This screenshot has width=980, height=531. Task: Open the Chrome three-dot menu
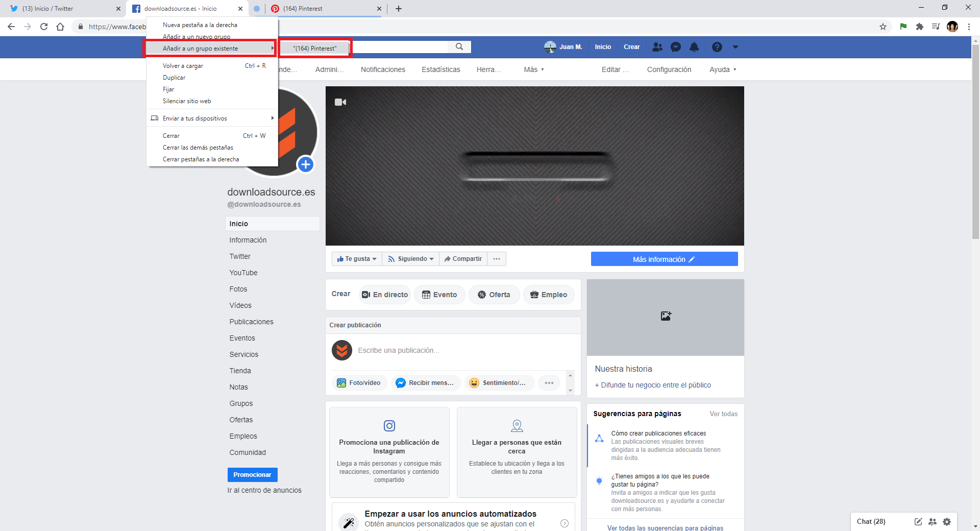click(969, 27)
